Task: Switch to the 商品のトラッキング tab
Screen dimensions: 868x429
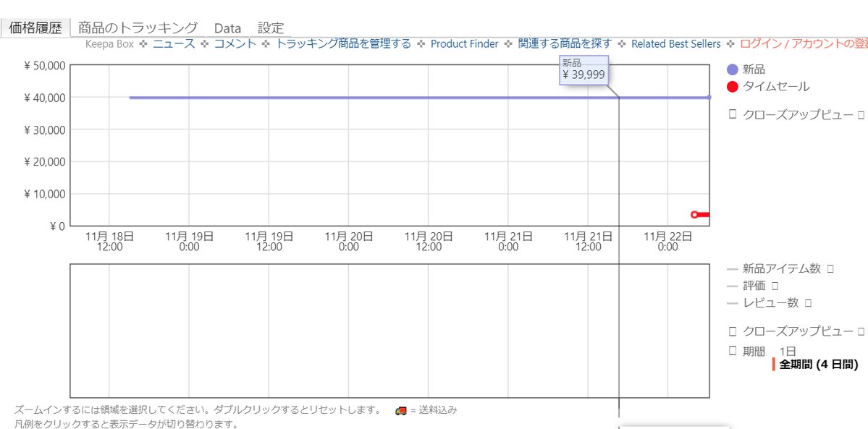Action: coord(138,28)
